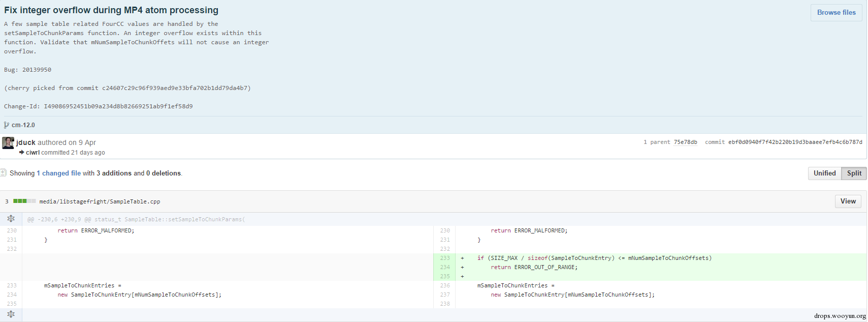
Task: Click jduck's avatar image
Action: click(x=8, y=143)
